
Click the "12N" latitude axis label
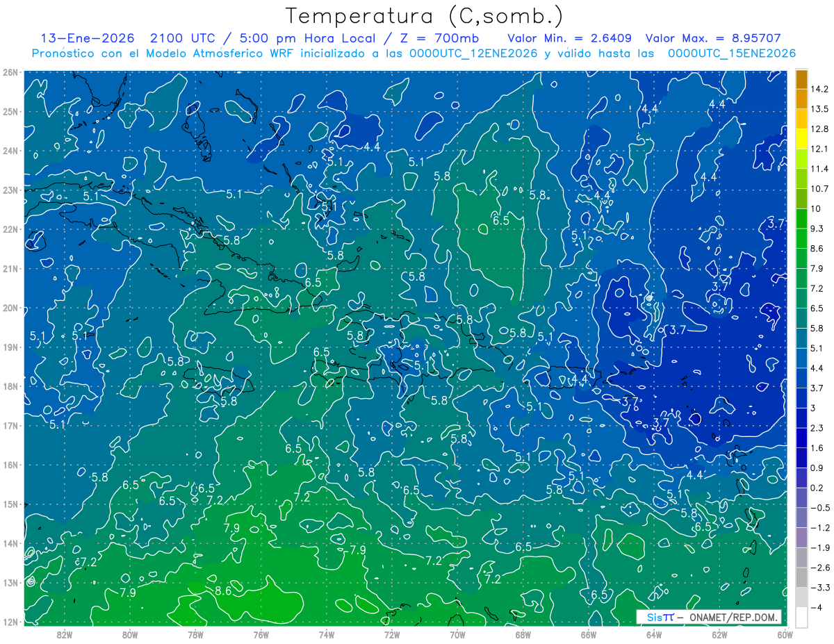10,622
